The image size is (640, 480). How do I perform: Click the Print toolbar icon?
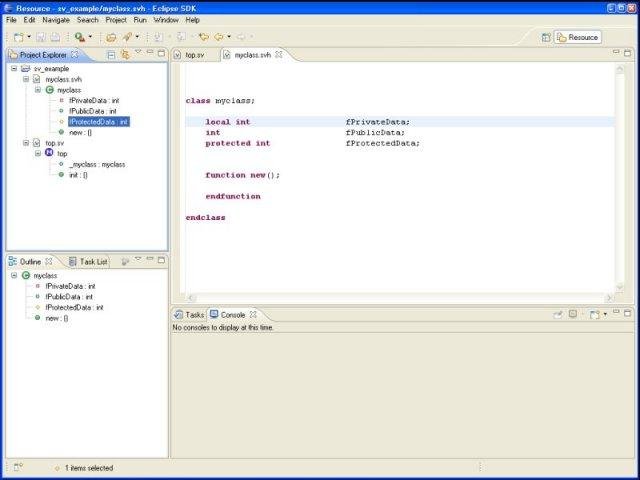55,37
